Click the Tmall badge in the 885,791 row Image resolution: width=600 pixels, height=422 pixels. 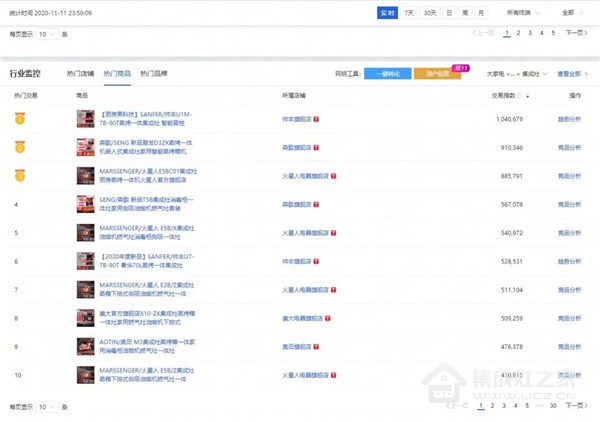333,176
